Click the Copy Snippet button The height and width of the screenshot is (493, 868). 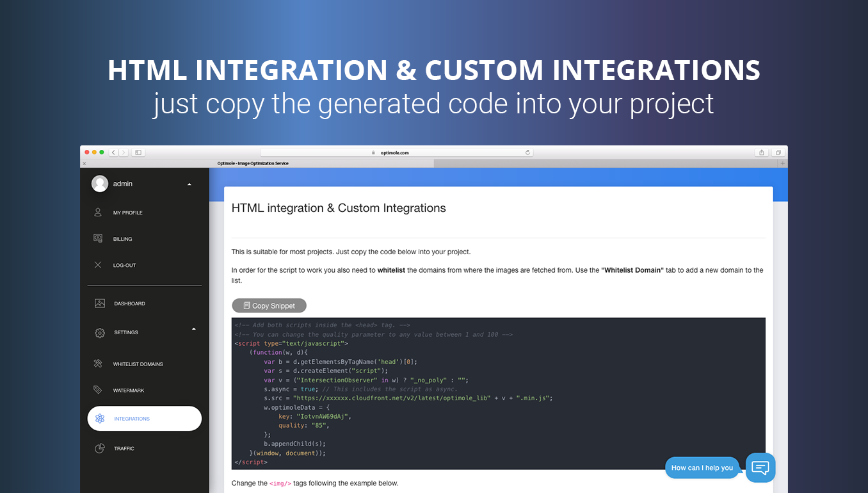[x=269, y=305]
